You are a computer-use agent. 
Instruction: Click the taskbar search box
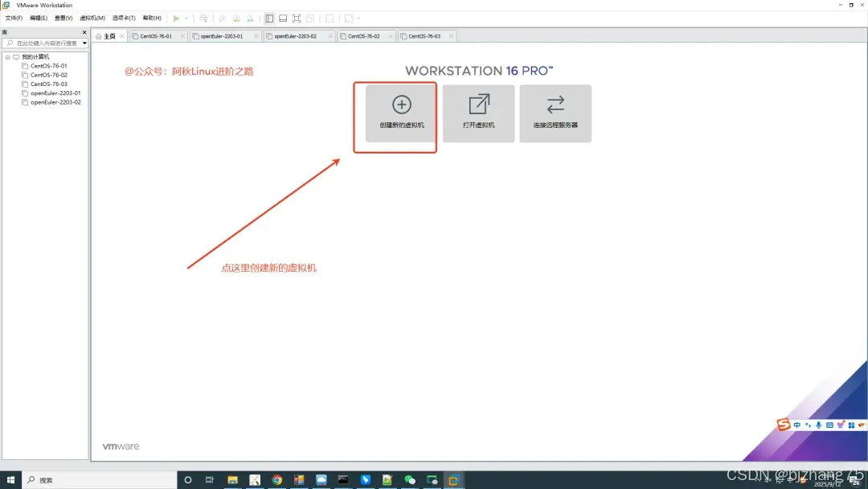(x=100, y=480)
